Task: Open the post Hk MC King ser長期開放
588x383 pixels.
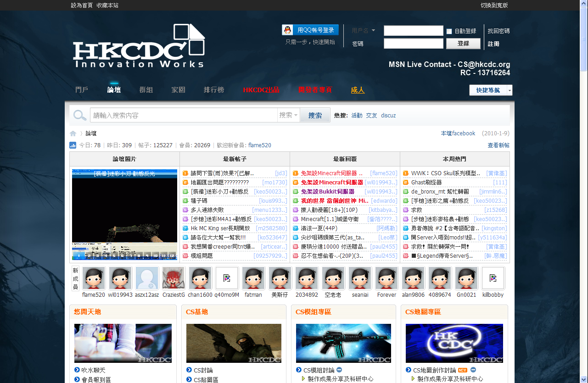Action: 220,228
